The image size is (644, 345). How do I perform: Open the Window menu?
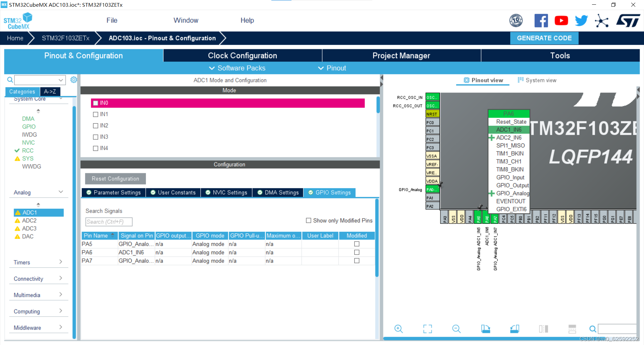coord(186,20)
